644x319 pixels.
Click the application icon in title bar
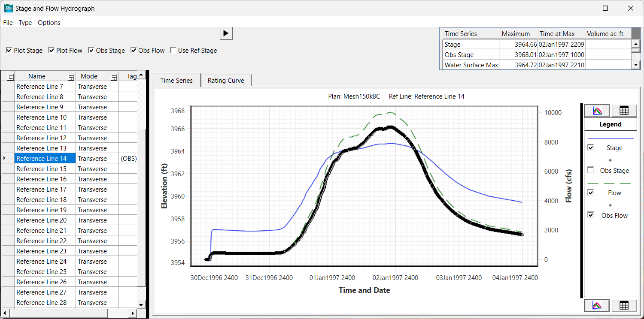[8, 8]
